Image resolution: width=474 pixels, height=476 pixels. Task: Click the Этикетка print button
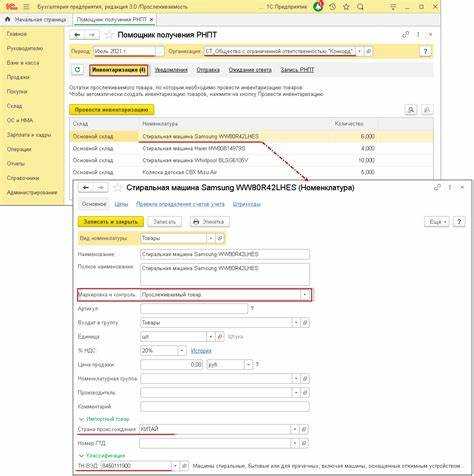209,222
